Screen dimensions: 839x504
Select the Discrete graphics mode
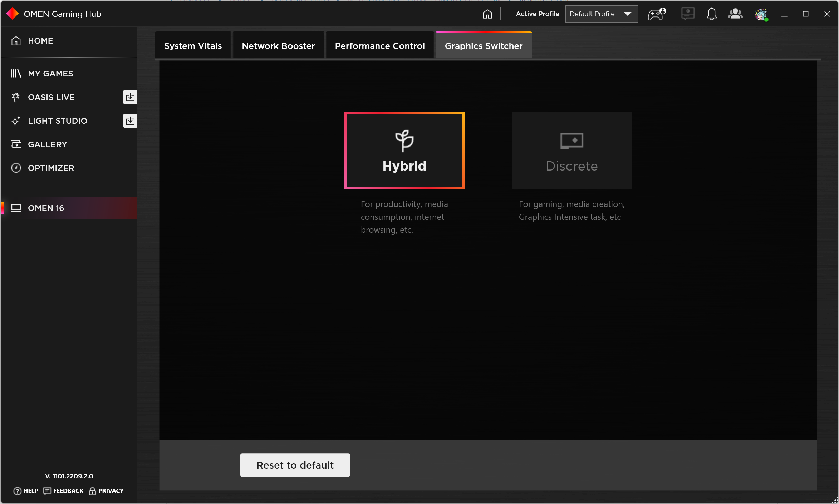pyautogui.click(x=571, y=150)
